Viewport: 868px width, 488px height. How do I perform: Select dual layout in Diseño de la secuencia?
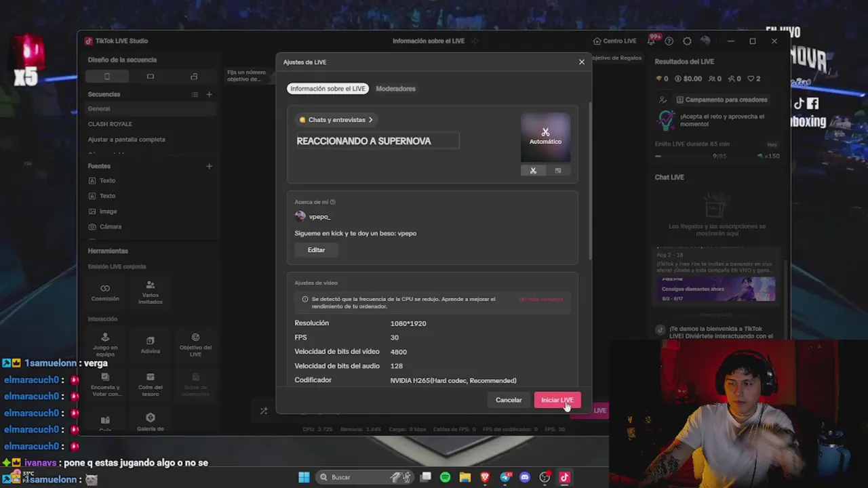click(x=194, y=77)
